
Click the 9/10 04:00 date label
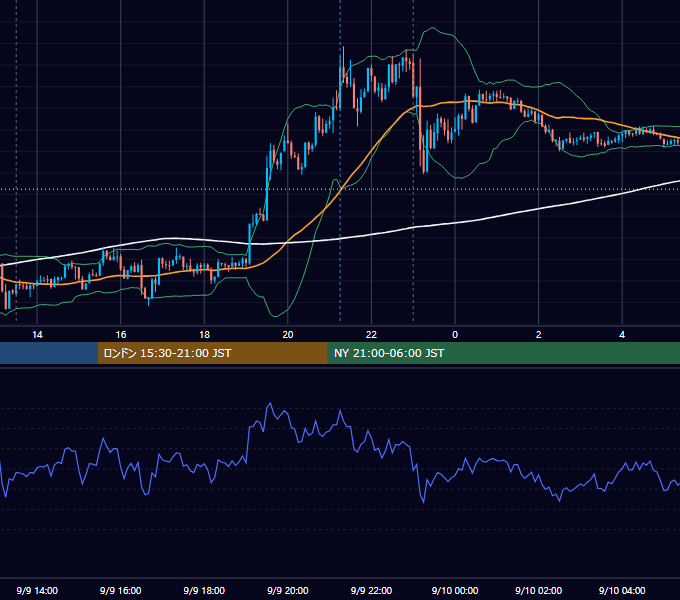pyautogui.click(x=622, y=590)
